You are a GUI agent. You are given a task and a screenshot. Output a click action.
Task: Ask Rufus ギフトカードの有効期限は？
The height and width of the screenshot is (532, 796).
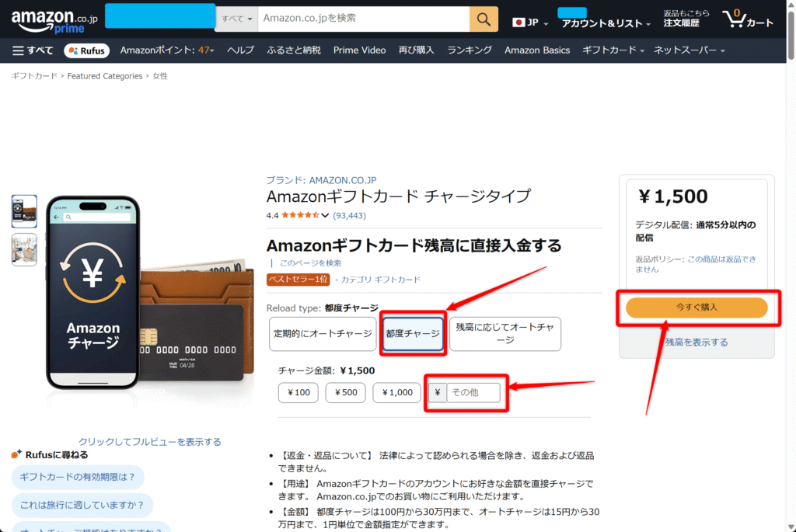pyautogui.click(x=78, y=477)
